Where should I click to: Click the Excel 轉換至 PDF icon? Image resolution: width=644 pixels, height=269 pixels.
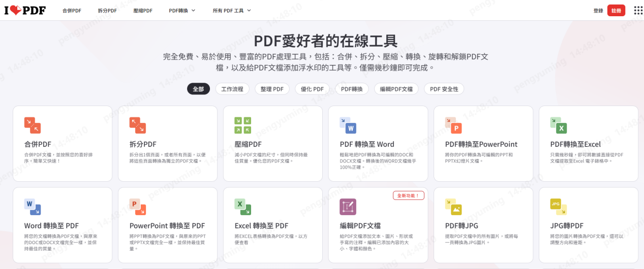(x=242, y=207)
